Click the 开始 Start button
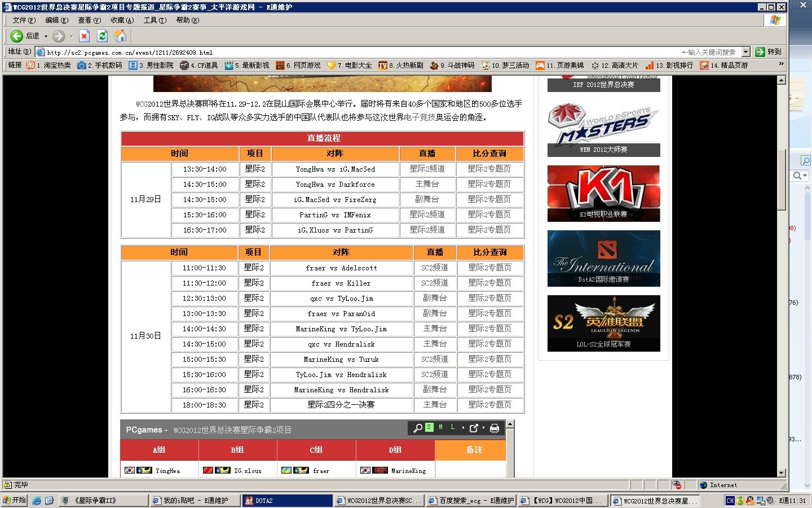 [15, 500]
